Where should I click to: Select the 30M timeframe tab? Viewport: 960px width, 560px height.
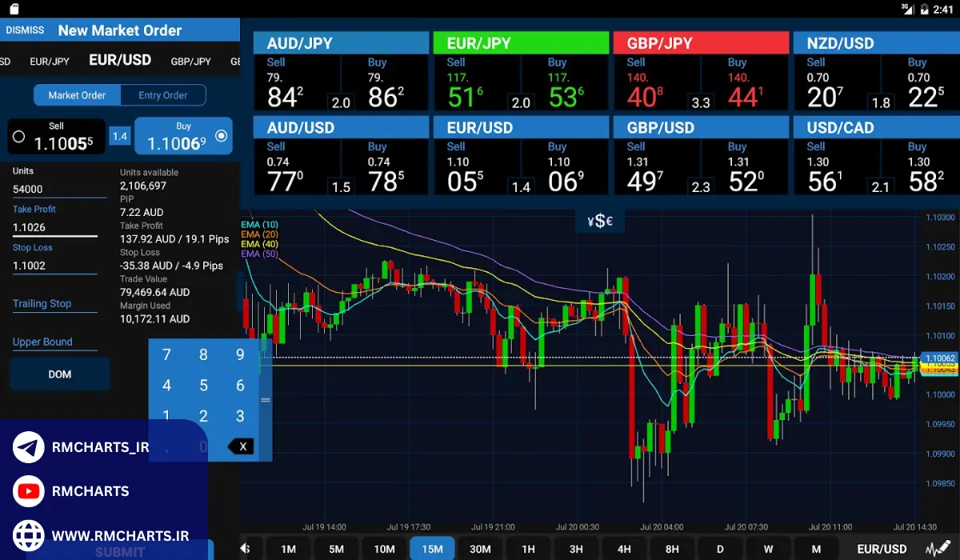(480, 549)
